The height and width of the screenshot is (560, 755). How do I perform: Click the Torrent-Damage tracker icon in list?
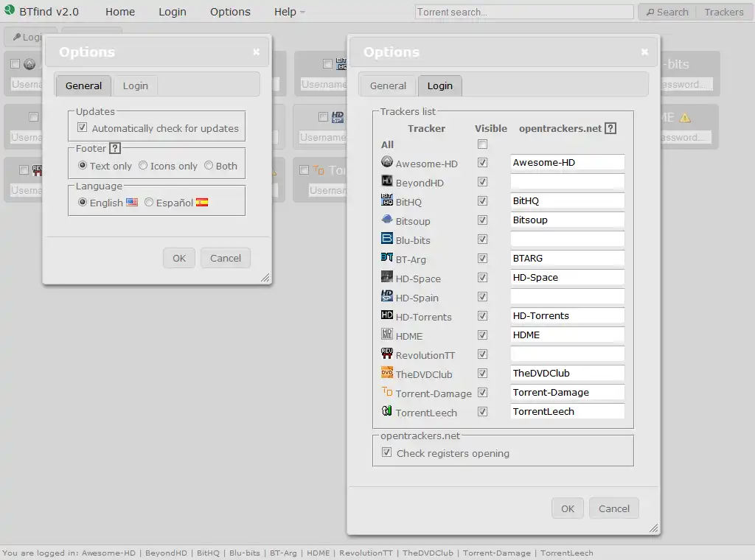click(x=386, y=391)
